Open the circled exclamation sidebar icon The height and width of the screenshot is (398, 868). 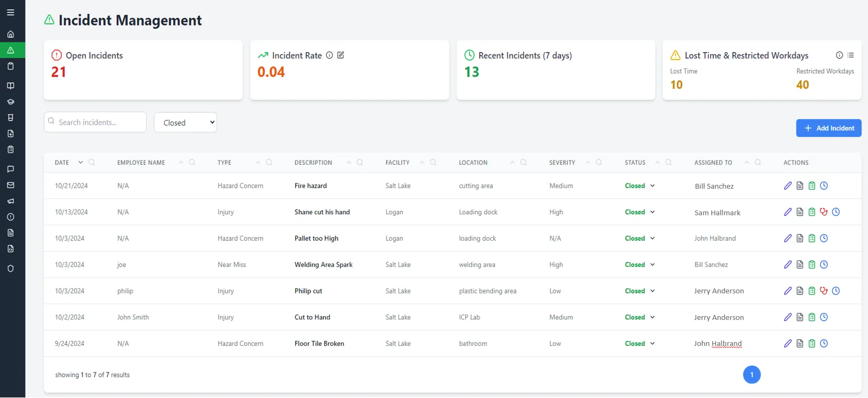(x=10, y=217)
